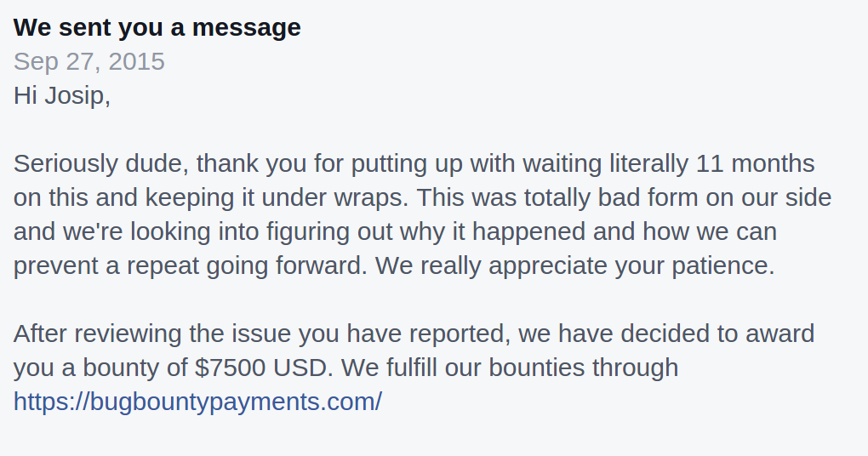
Task: Click the Sep 27, 2015 date
Action: 89,61
